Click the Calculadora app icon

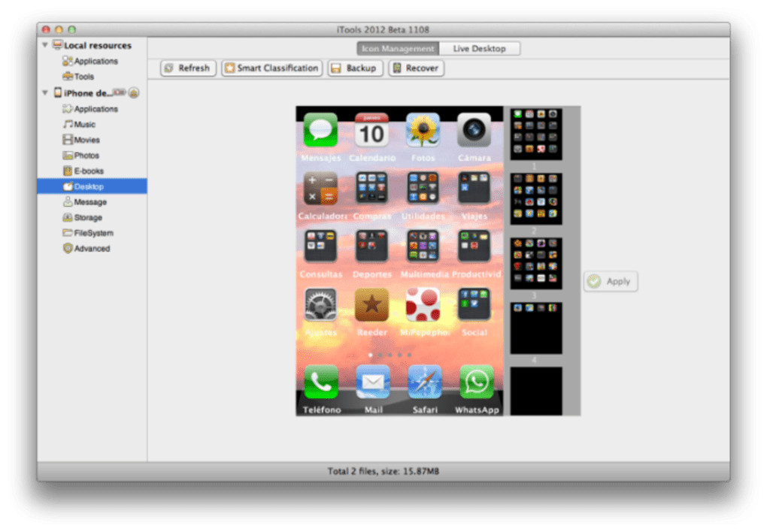coord(320,189)
